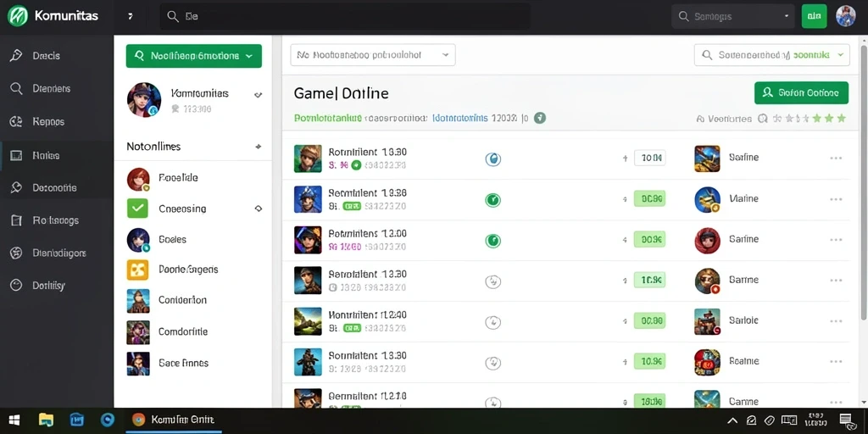Screen dimensions: 868x434
Task: Click the Repos sidebar icon
Action: (x=16, y=122)
